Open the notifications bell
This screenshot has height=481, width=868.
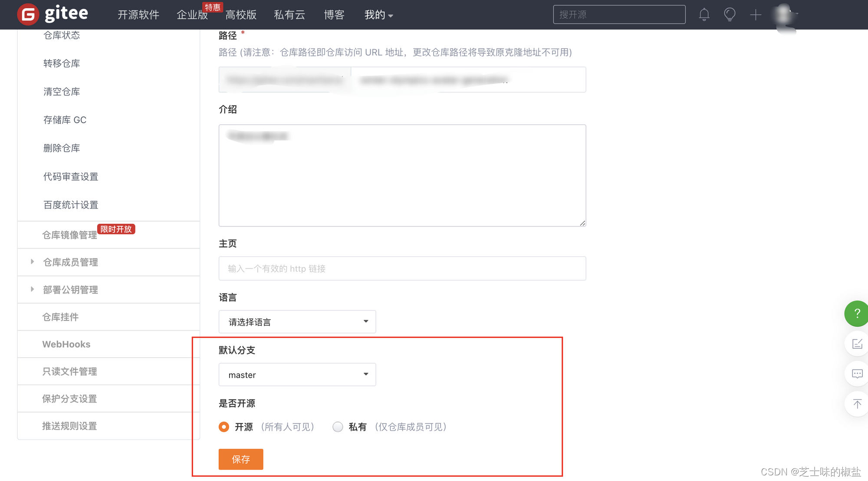[704, 15]
